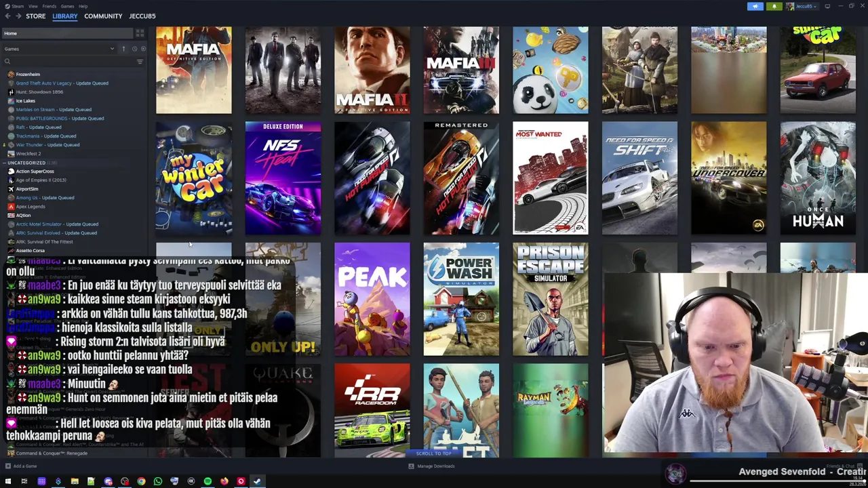Open the JECCU85 profile tab

(x=142, y=16)
